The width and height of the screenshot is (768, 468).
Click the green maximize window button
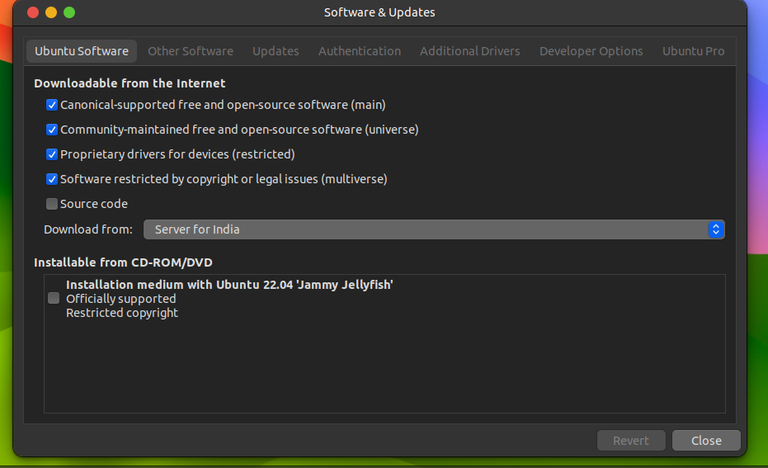tap(69, 13)
